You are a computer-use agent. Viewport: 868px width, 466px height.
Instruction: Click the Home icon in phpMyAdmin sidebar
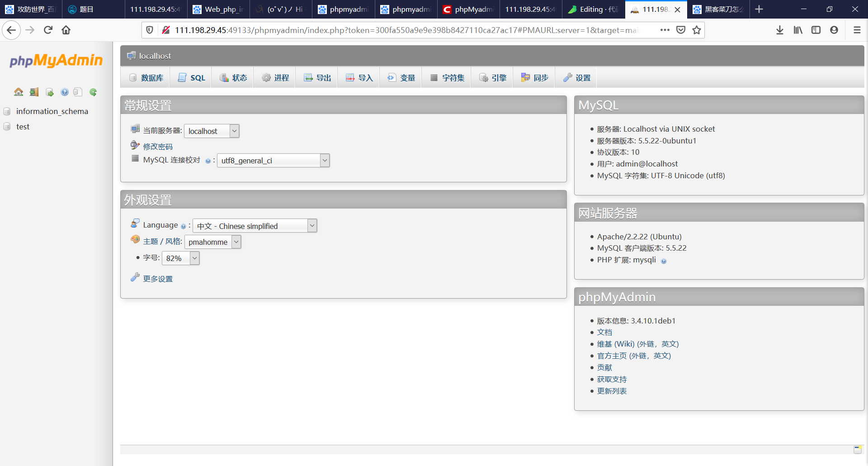click(x=19, y=92)
